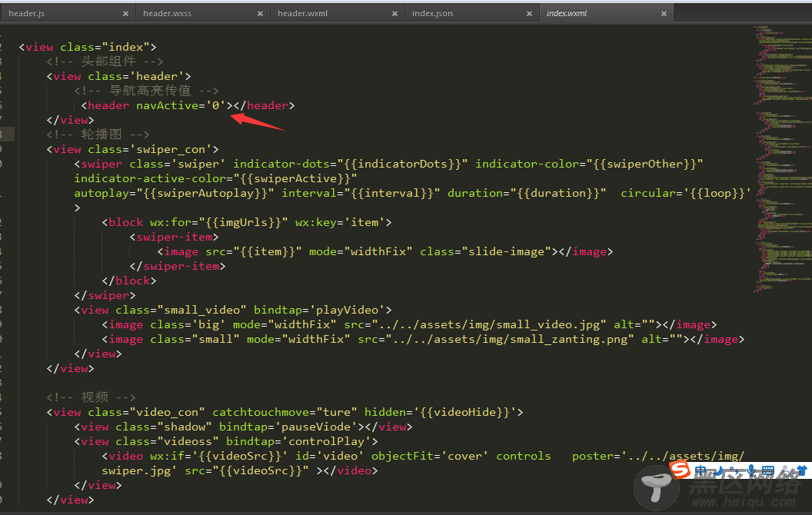Click bindtap='playVideo' attribute

click(x=320, y=310)
